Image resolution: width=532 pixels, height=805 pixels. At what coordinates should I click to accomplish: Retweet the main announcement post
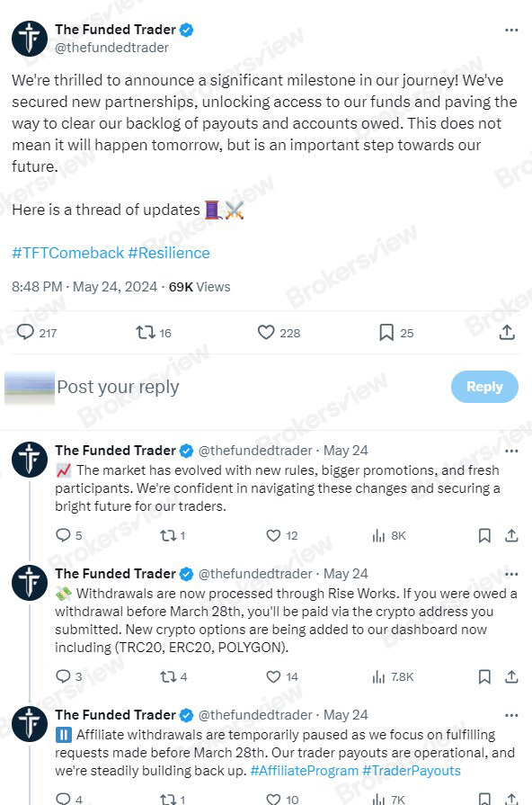(x=143, y=333)
